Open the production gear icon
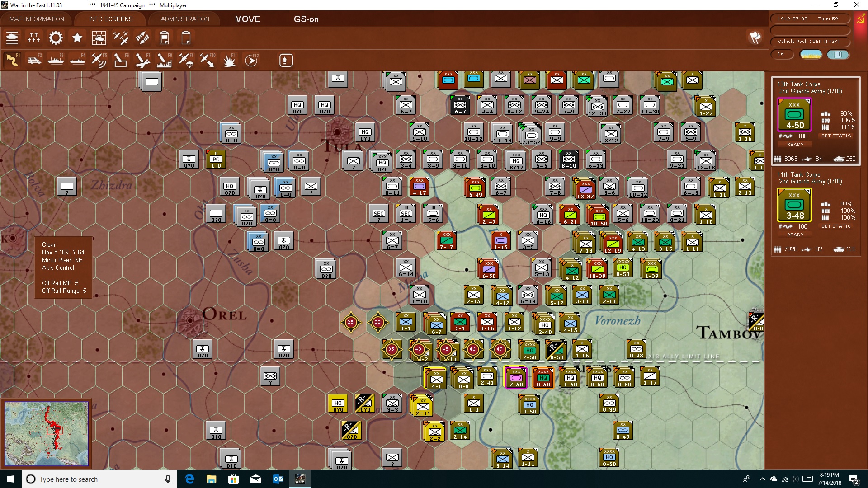This screenshot has height=488, width=868. click(56, 38)
